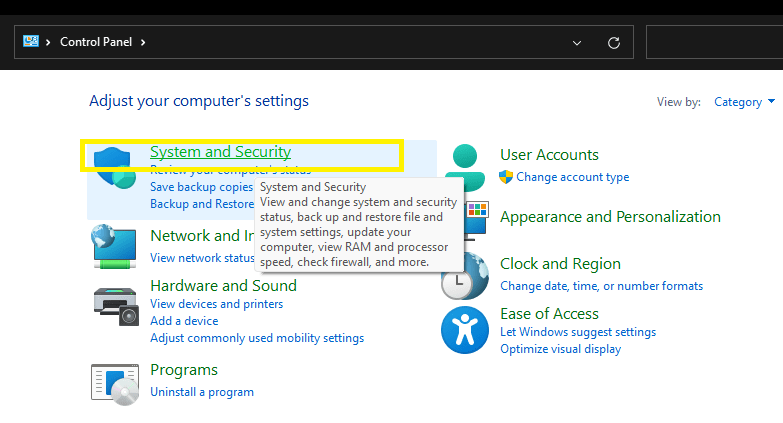Click the Control Panel icon in address bar

(x=30, y=42)
